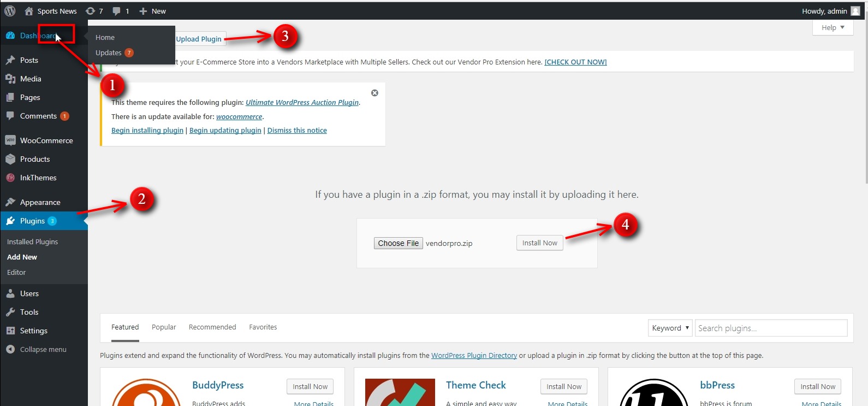
Task: Click the InkThemes icon
Action: [10, 178]
